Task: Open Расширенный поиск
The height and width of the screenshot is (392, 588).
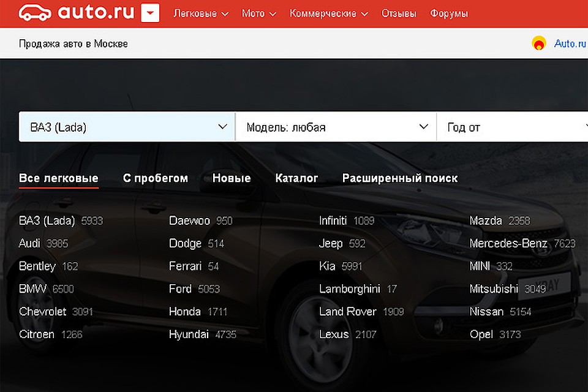Action: 400,178
